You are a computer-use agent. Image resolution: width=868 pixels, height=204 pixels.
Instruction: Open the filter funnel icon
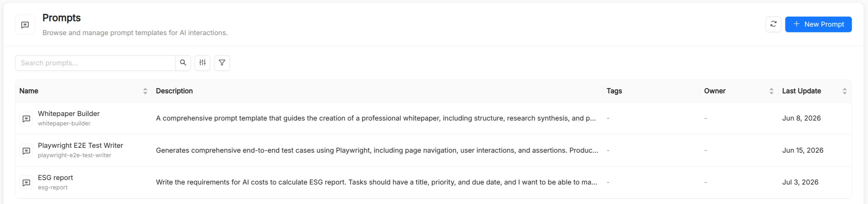[222, 63]
